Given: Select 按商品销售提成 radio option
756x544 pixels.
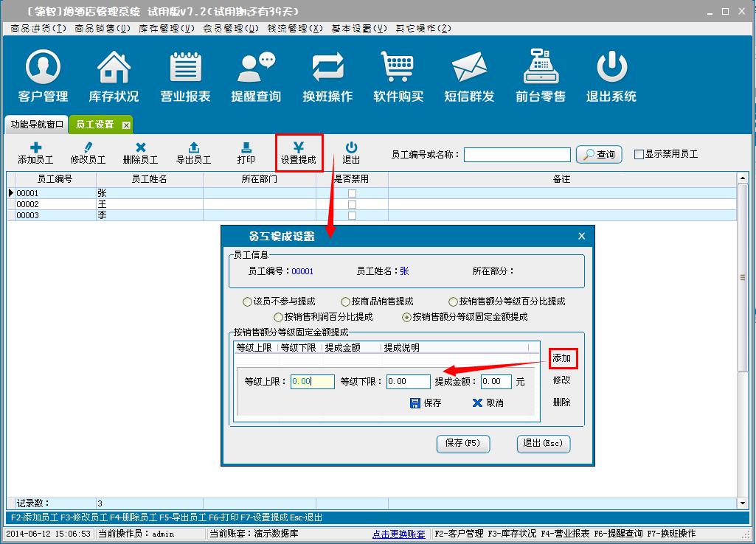Looking at the screenshot, I should (345, 301).
